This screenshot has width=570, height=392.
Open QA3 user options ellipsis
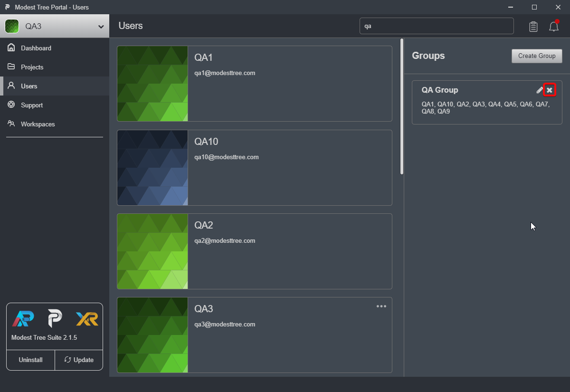[x=381, y=306]
